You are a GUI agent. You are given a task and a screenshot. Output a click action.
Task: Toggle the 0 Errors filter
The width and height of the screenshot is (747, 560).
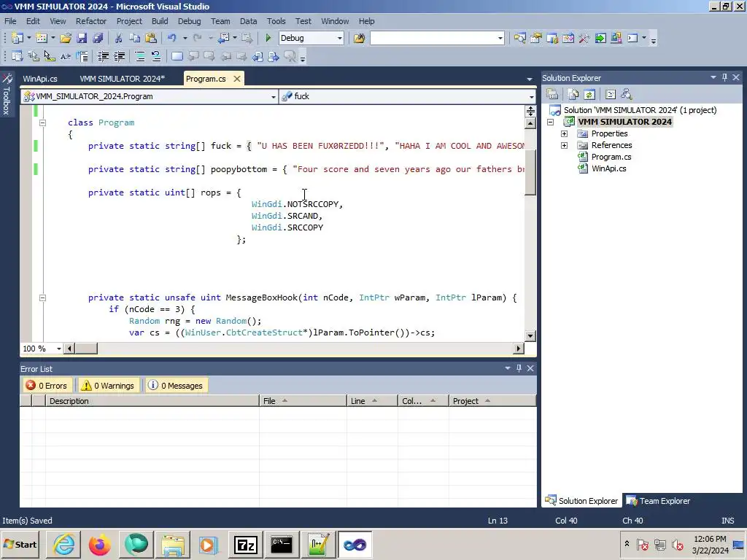[x=47, y=386]
